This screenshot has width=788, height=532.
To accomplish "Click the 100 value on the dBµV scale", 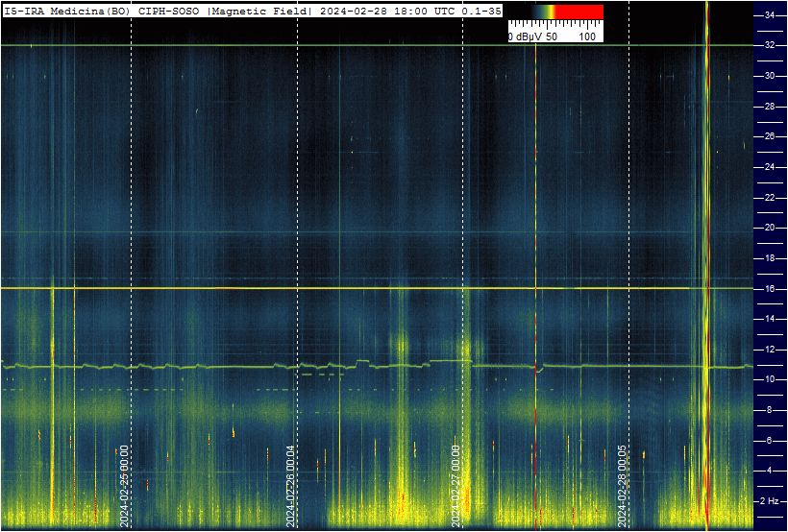I will 587,36.
